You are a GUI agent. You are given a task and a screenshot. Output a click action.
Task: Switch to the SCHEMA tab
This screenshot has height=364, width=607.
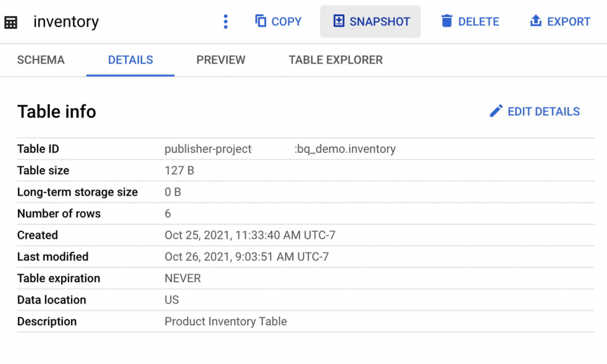[x=41, y=60]
